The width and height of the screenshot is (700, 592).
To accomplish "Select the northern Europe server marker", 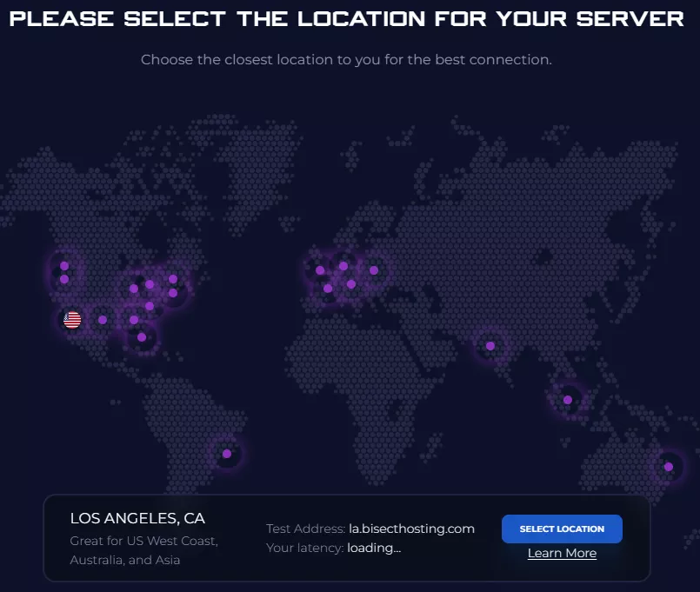I will [x=343, y=266].
